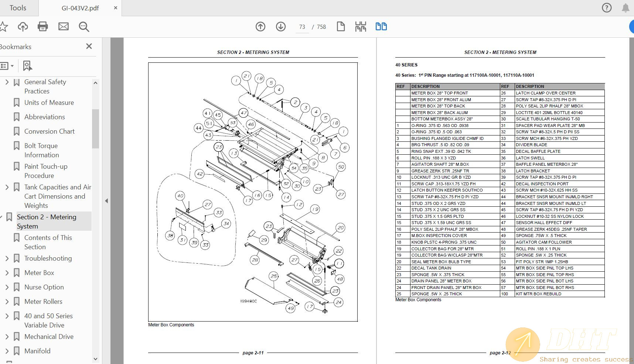Expand the Troubleshooting bookmark
Viewport: 634px width, 364px height.
(7, 258)
